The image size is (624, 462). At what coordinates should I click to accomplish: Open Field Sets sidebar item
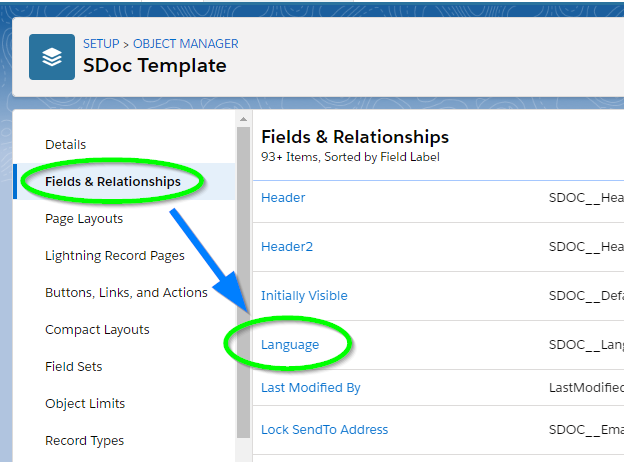(x=74, y=366)
